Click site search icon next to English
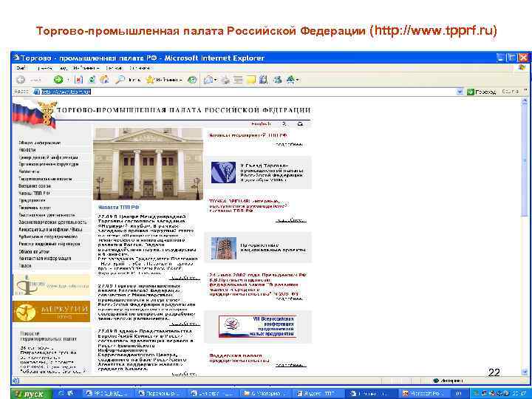Viewport: 532px width, 399px height. pyautogui.click(x=284, y=124)
